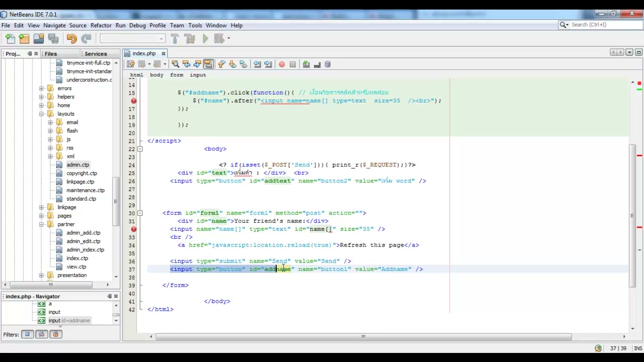Image resolution: width=644 pixels, height=362 pixels.
Task: Expand the email folder
Action: [x=50, y=123]
